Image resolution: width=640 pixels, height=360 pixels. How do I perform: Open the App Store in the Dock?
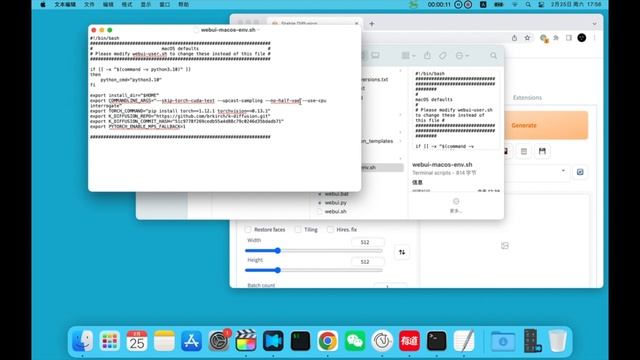(191, 341)
